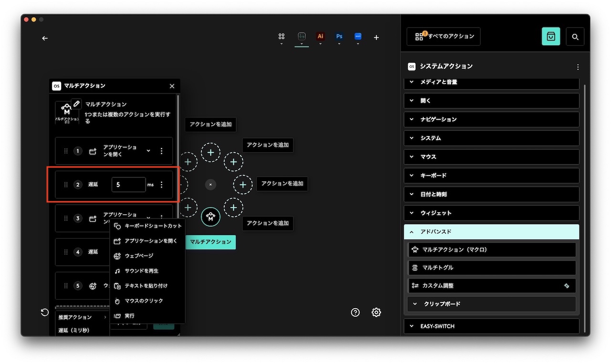This screenshot has height=364, width=611.
Task: Open settings gear icon
Action: click(376, 312)
